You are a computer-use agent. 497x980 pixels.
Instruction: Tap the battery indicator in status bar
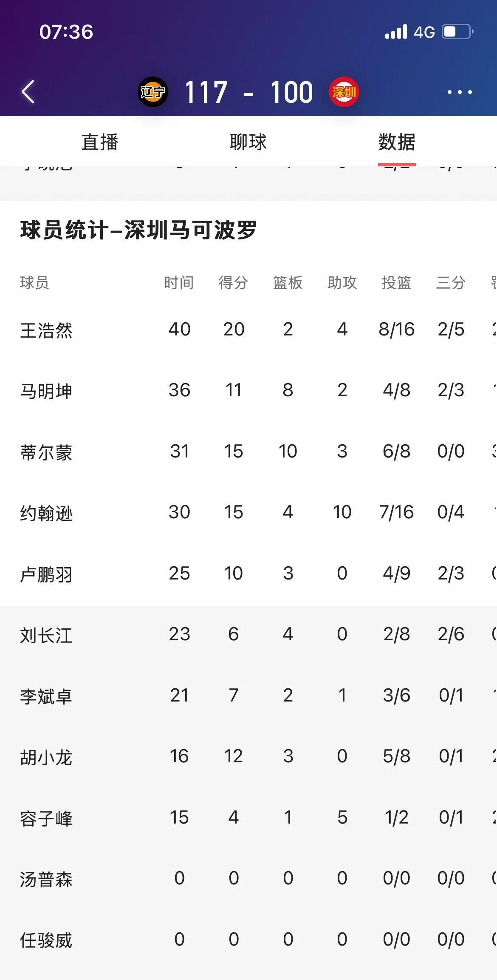(457, 31)
